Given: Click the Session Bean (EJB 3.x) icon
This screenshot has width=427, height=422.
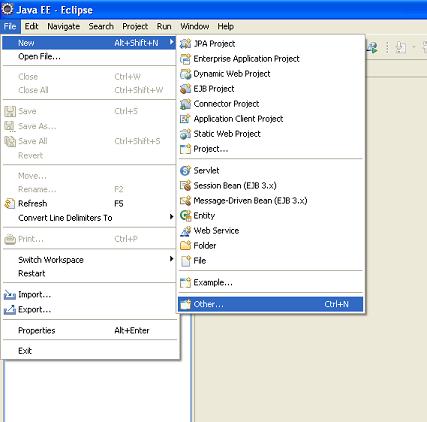Looking at the screenshot, I should (x=185, y=185).
